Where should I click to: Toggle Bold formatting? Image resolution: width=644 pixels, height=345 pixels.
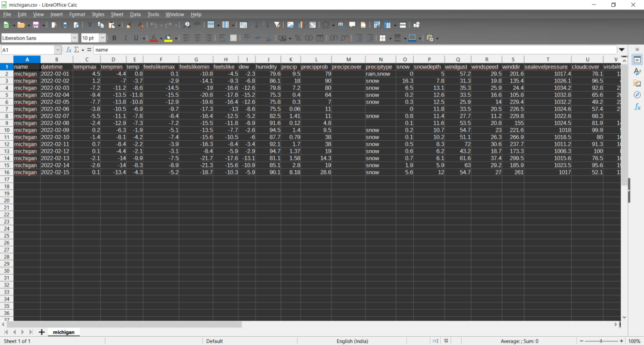tap(114, 38)
